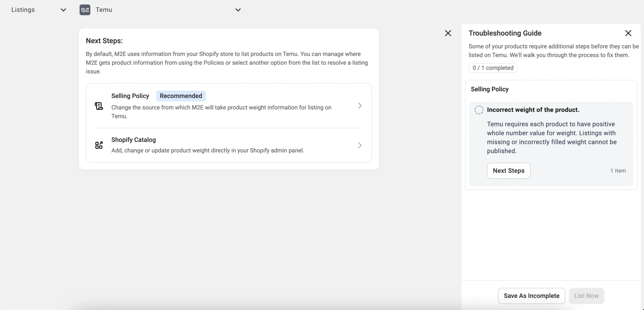Click Save As Incomplete button
This screenshot has width=644, height=310.
click(531, 296)
